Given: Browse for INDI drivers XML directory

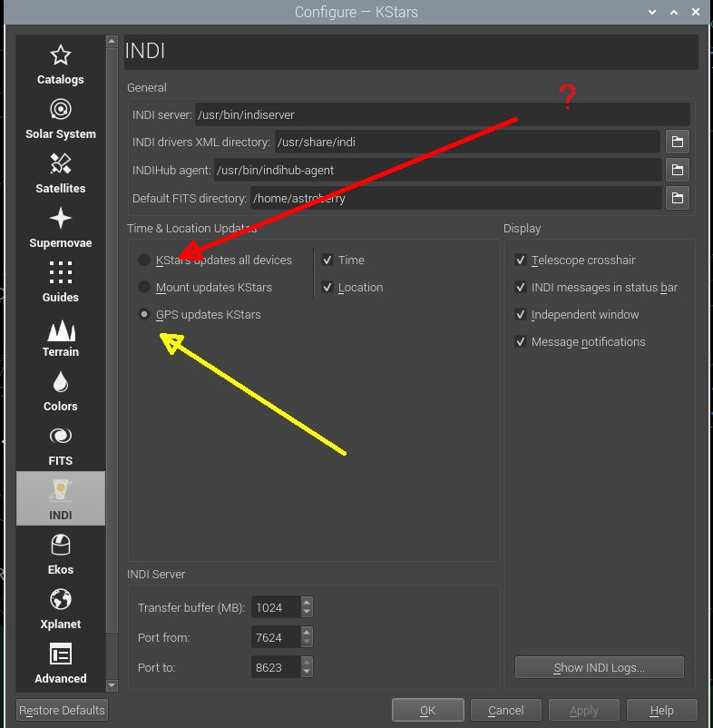Looking at the screenshot, I should (678, 142).
